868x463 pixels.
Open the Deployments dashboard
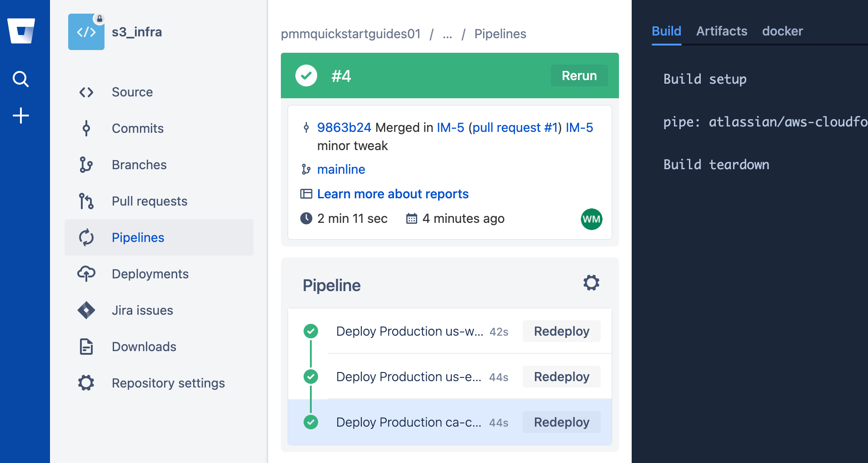(150, 274)
